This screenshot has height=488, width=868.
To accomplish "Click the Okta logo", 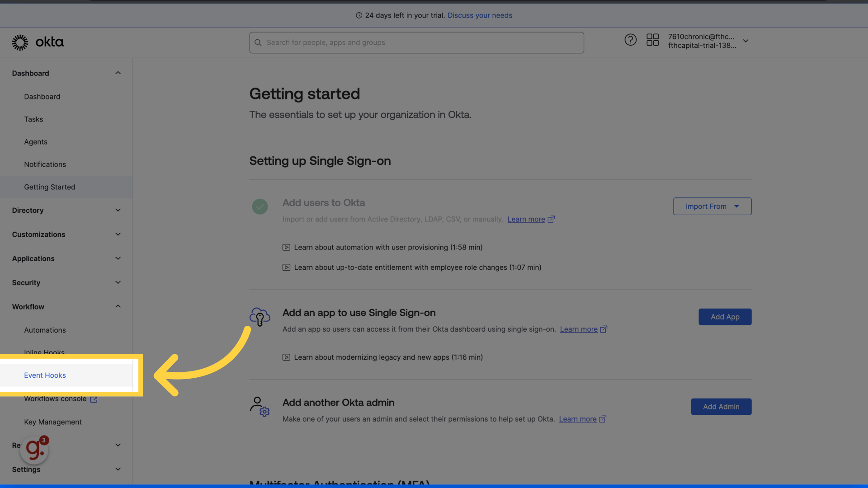I will (x=38, y=42).
